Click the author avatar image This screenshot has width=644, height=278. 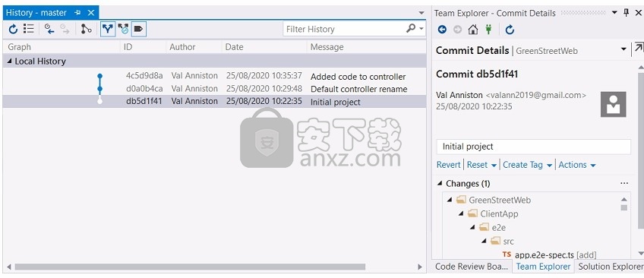[613, 104]
